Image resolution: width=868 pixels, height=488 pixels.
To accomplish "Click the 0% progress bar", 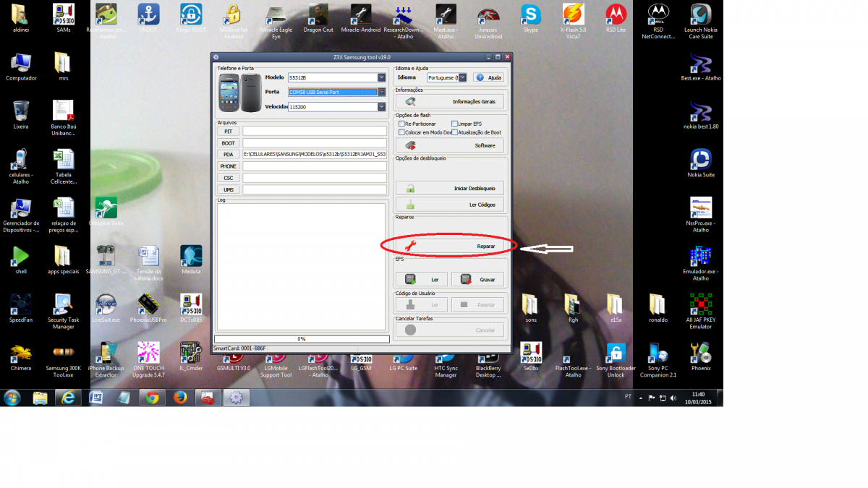I will tap(302, 338).
